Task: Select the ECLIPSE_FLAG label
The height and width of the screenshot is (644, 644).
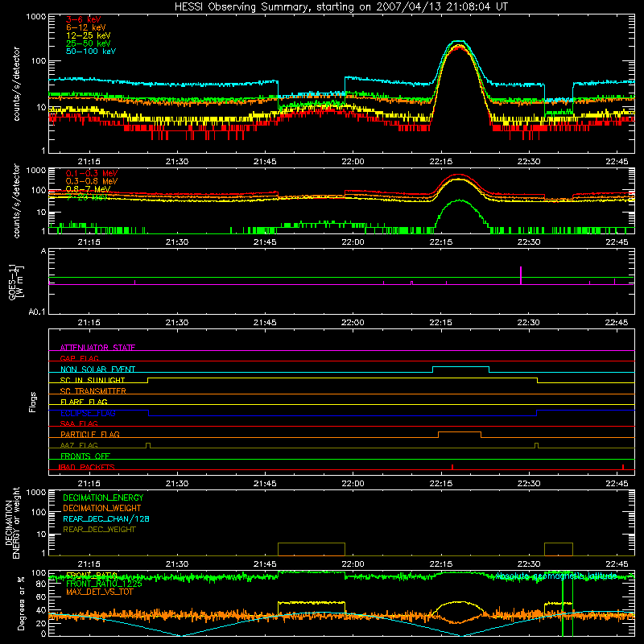Action: tap(88, 413)
